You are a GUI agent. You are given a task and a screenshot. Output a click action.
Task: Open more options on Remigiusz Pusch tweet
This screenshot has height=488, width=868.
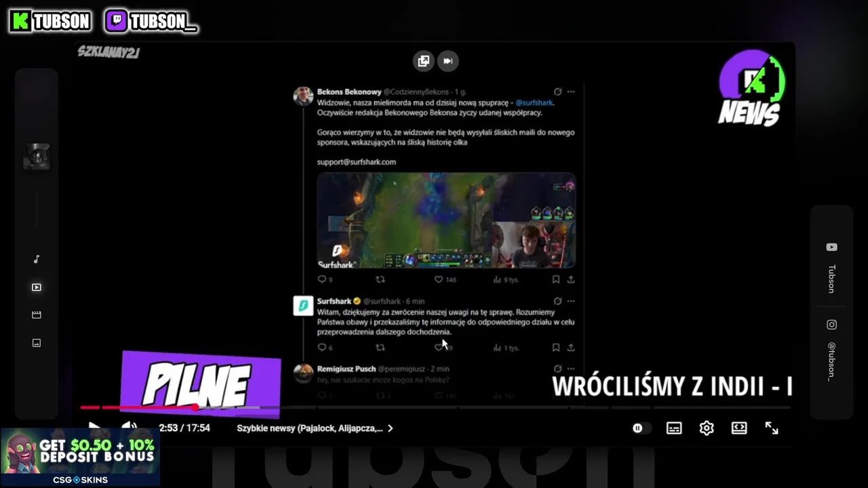pyautogui.click(x=571, y=369)
